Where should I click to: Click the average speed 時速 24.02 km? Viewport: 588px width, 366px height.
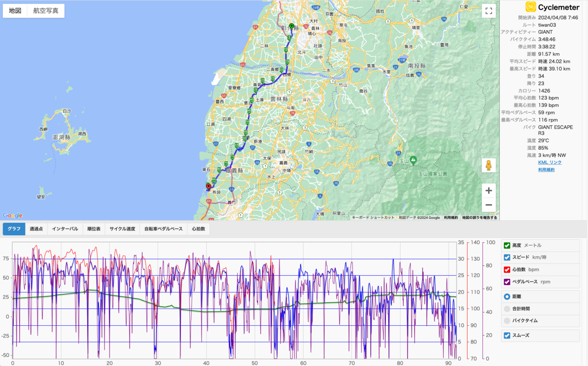[554, 61]
